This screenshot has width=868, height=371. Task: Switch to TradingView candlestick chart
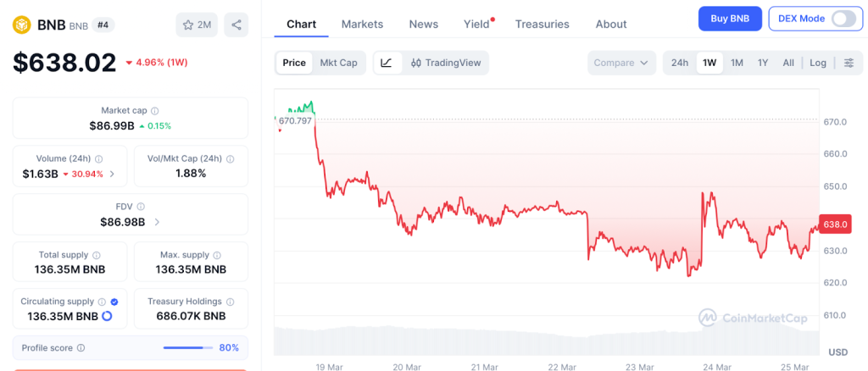tap(445, 63)
